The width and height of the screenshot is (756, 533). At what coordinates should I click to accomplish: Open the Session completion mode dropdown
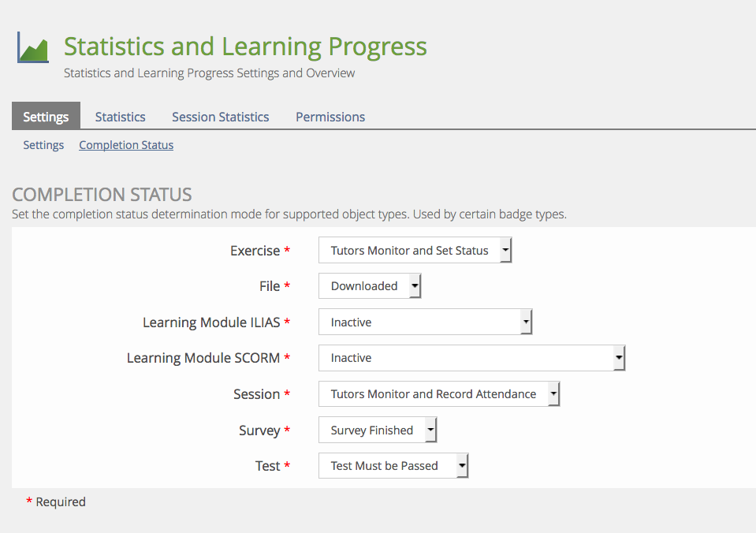pos(439,394)
